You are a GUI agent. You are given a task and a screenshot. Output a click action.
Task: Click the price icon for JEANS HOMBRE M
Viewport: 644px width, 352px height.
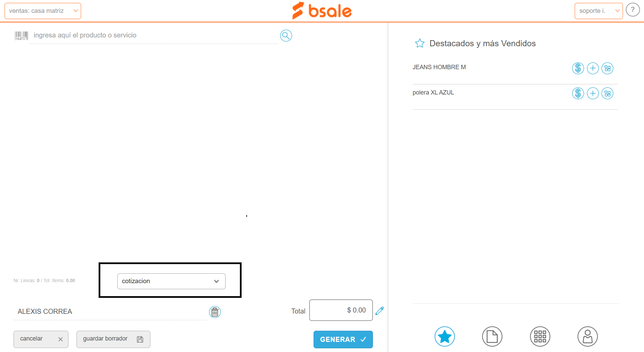tap(578, 68)
